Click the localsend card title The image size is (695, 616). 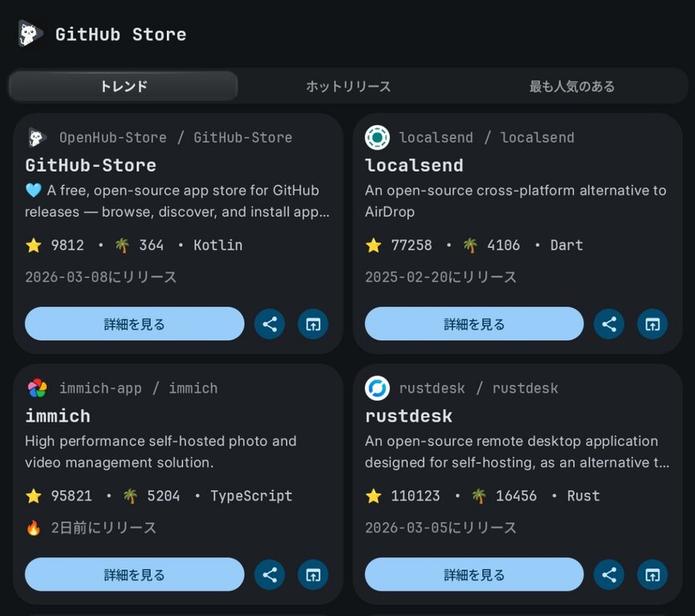click(x=414, y=165)
